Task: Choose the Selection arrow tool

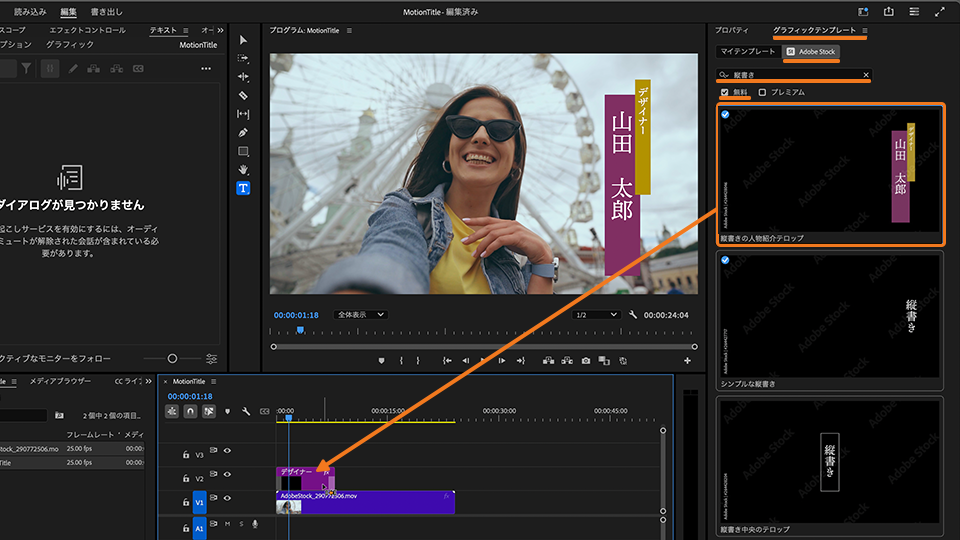Action: 243,40
